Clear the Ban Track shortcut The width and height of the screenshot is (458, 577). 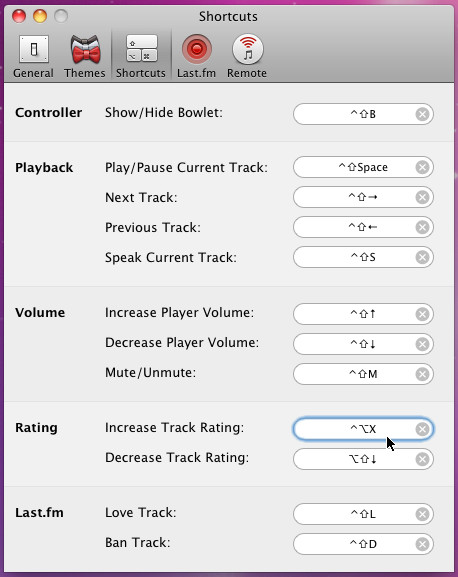tap(422, 544)
